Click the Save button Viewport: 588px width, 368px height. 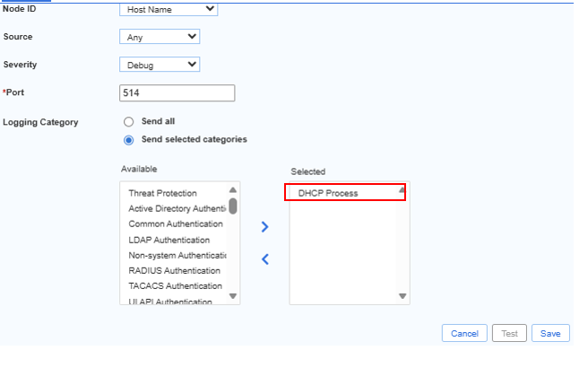[550, 333]
